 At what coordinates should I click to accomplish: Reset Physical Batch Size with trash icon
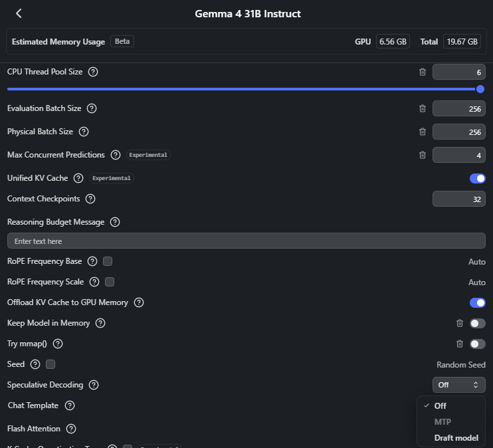423,132
